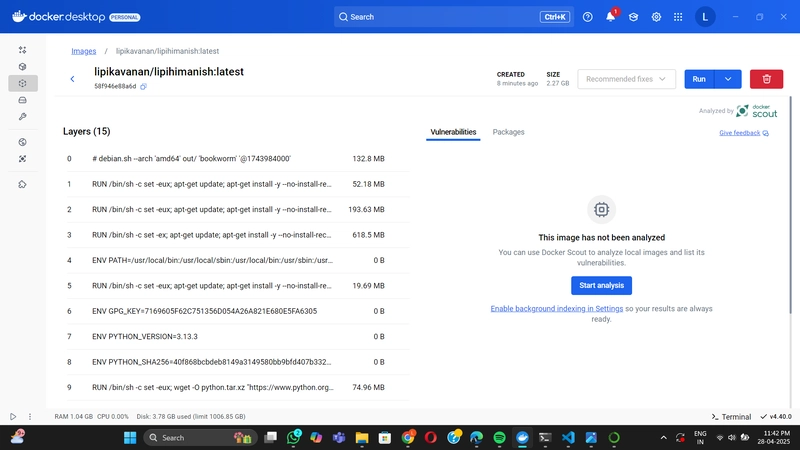Image resolution: width=800 pixels, height=450 pixels.
Task: Open the notifications bell
Action: [610, 17]
